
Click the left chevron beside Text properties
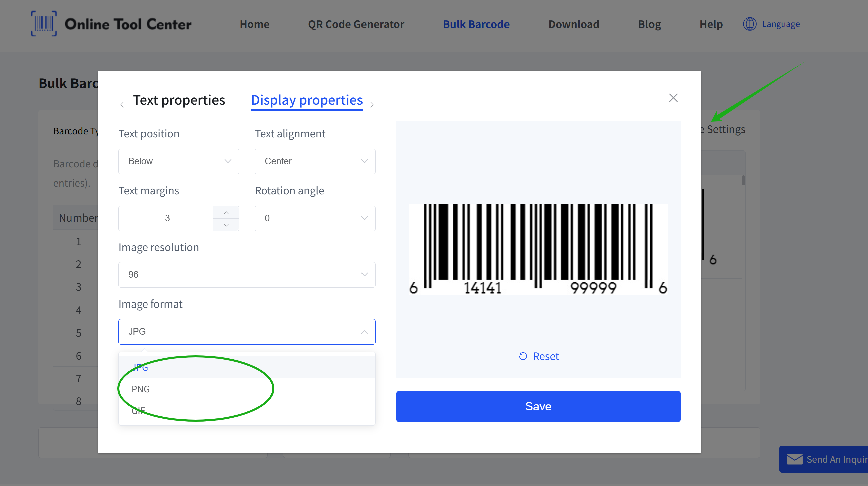(122, 105)
